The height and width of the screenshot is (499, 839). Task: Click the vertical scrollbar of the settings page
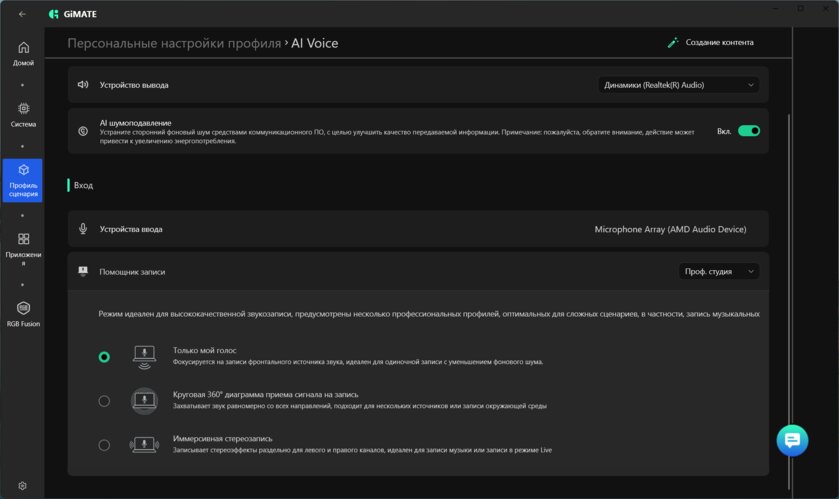point(789,302)
